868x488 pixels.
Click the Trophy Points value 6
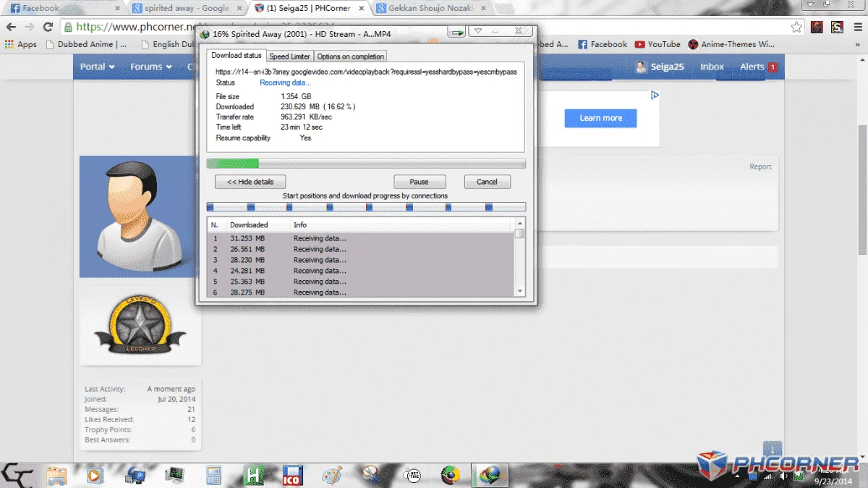point(193,430)
